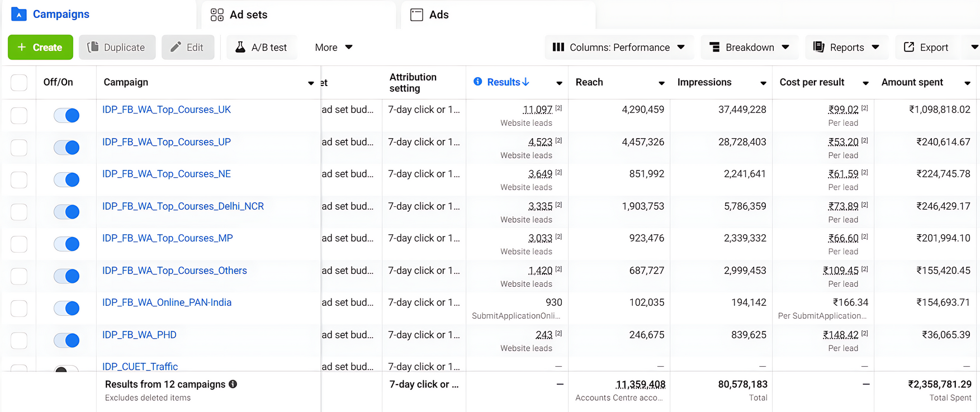Viewport: 980px width, 412px height.
Task: Tick the select-all checkbox in header
Action: [x=19, y=83]
